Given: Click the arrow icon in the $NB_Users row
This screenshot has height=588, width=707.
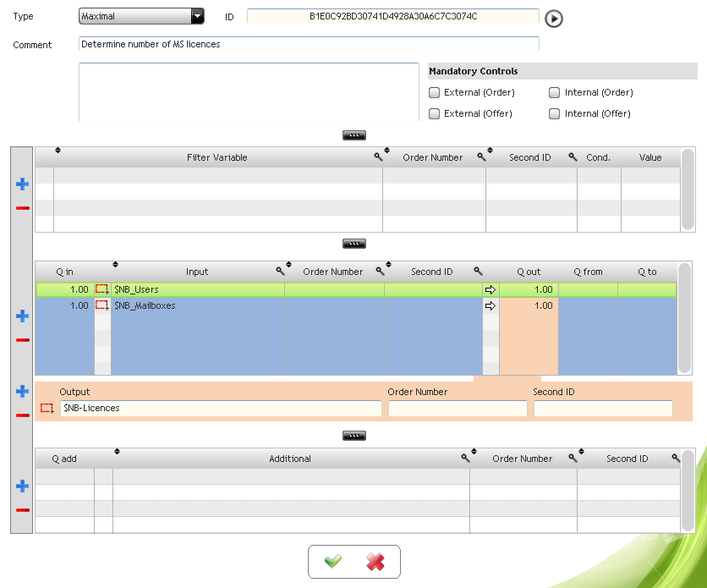Looking at the screenshot, I should point(491,289).
